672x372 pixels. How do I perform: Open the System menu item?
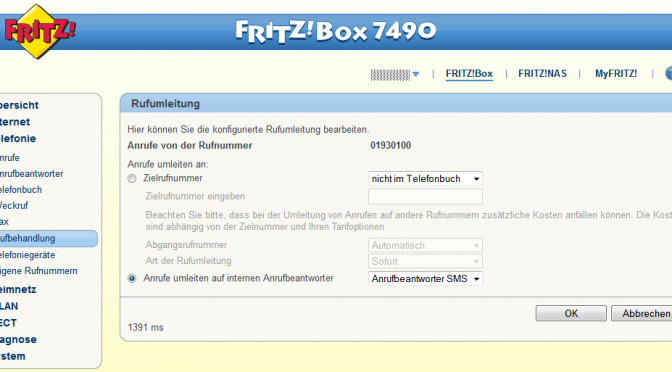(x=13, y=356)
